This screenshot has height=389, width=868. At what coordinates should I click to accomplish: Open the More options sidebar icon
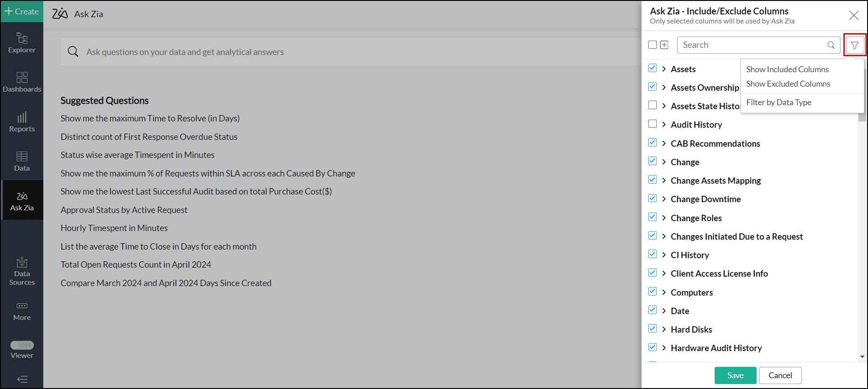(22, 311)
